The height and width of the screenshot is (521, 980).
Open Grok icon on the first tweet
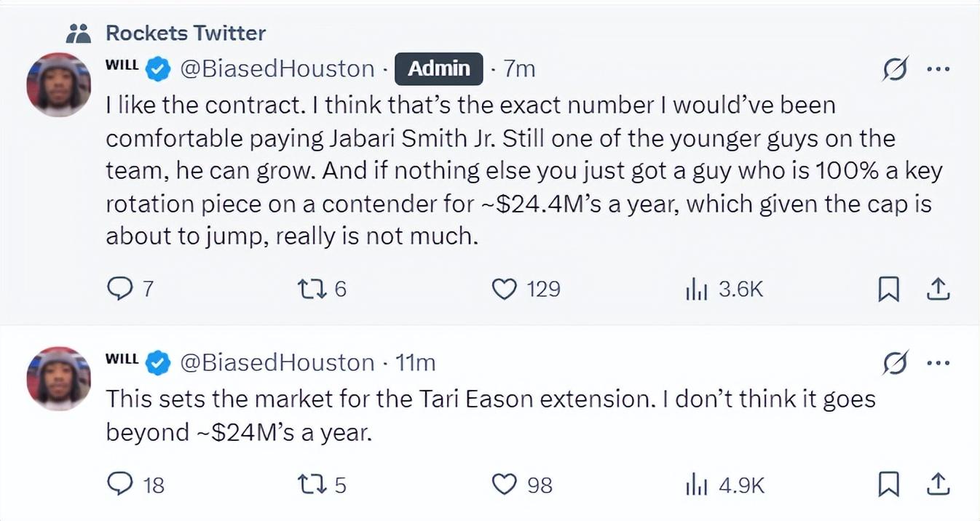pyautogui.click(x=894, y=69)
